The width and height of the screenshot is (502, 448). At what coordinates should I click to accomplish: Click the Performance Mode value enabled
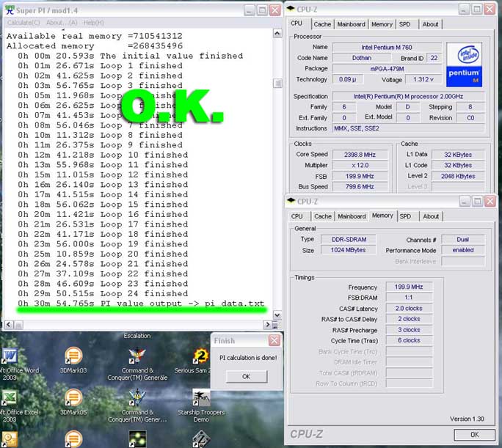[x=463, y=250]
